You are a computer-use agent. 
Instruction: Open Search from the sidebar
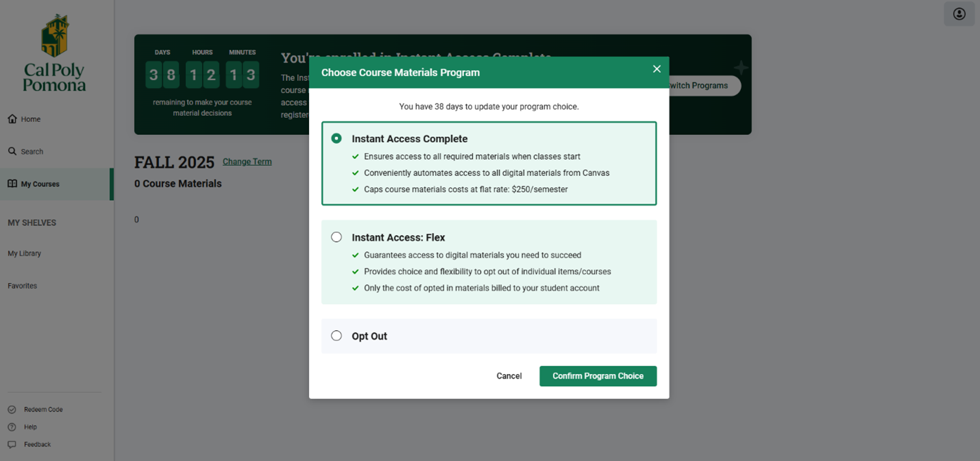coord(12,151)
